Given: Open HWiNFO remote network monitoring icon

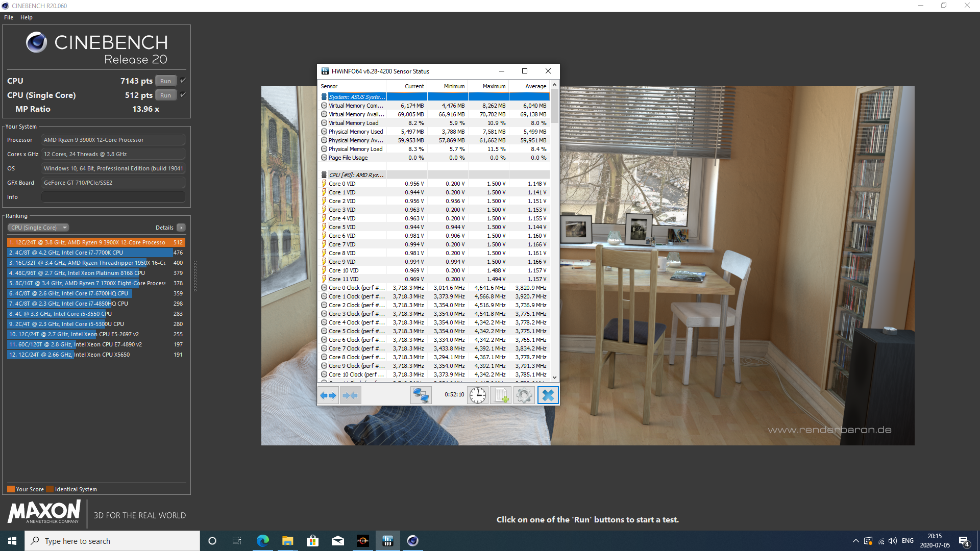Looking at the screenshot, I should 421,395.
